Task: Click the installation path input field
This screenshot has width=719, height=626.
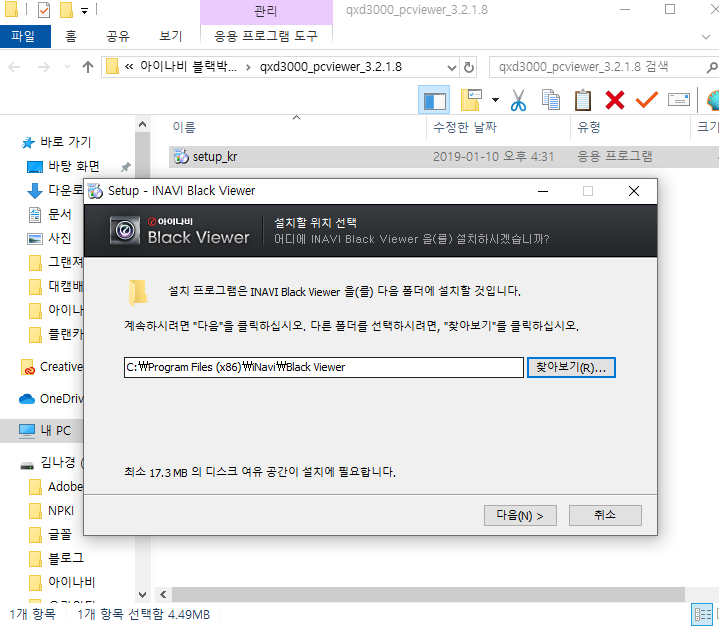Action: click(324, 367)
